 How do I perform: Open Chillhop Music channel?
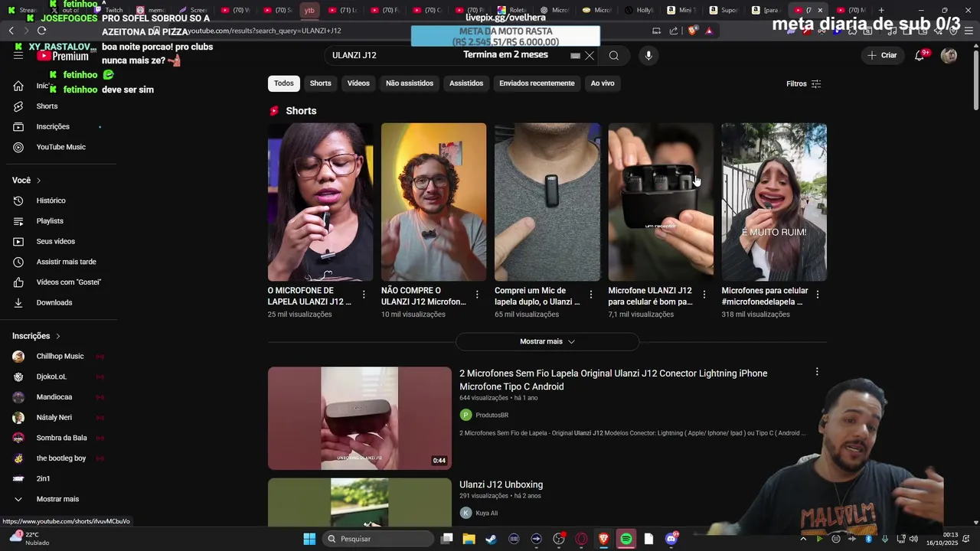pos(60,357)
